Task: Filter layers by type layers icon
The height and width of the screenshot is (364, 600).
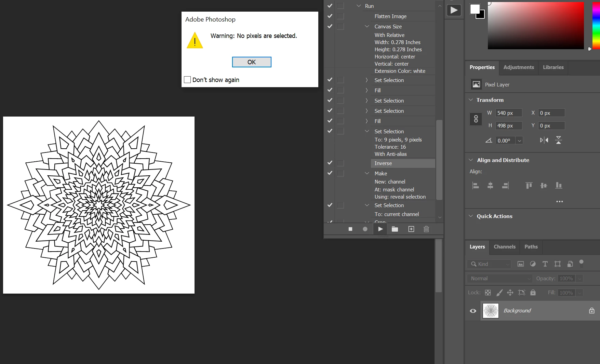Action: tap(545, 264)
